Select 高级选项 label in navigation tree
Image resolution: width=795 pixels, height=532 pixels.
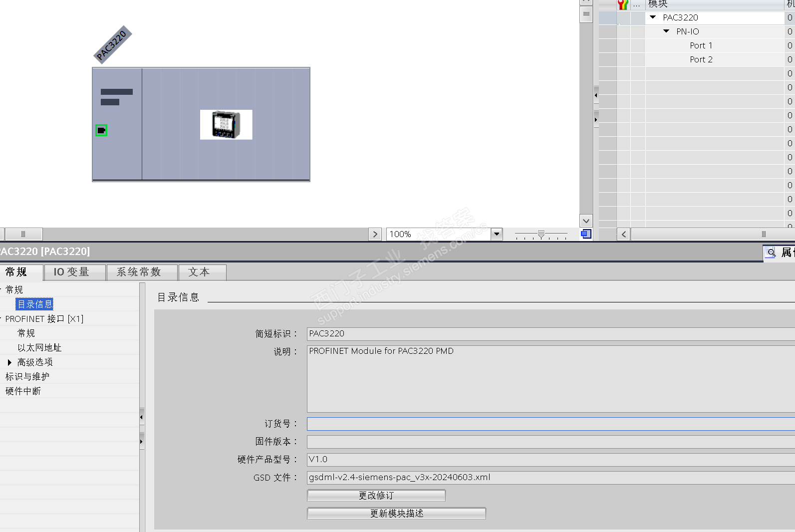point(35,362)
